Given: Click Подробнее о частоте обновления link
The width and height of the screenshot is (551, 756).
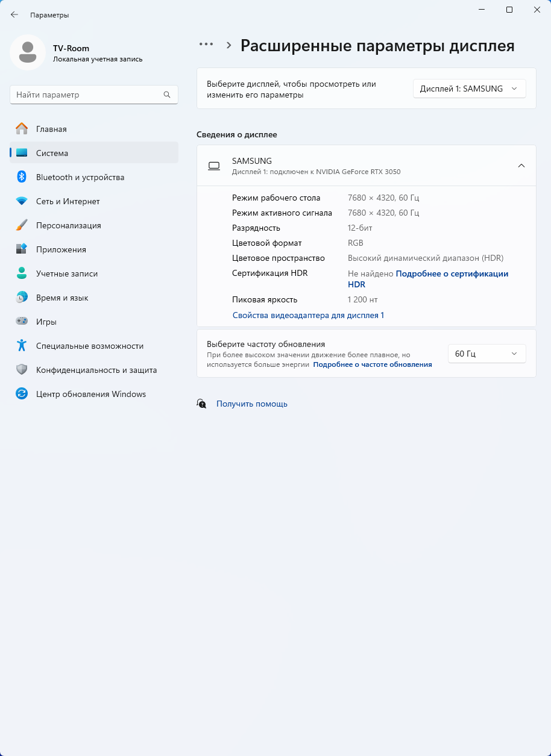Looking at the screenshot, I should click(373, 364).
